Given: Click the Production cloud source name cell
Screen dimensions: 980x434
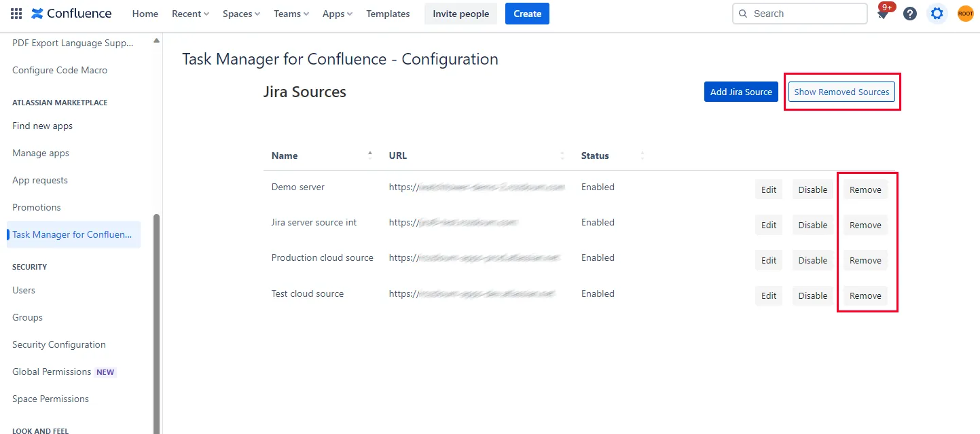Looking at the screenshot, I should tap(323, 257).
